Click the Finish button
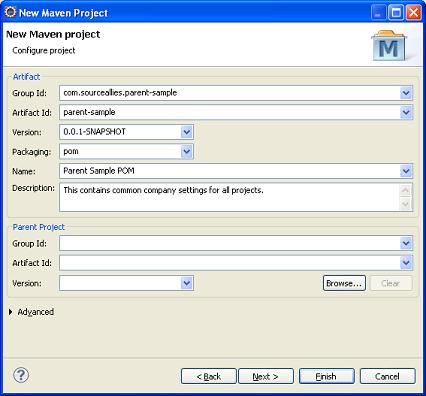The image size is (426, 396). [326, 376]
